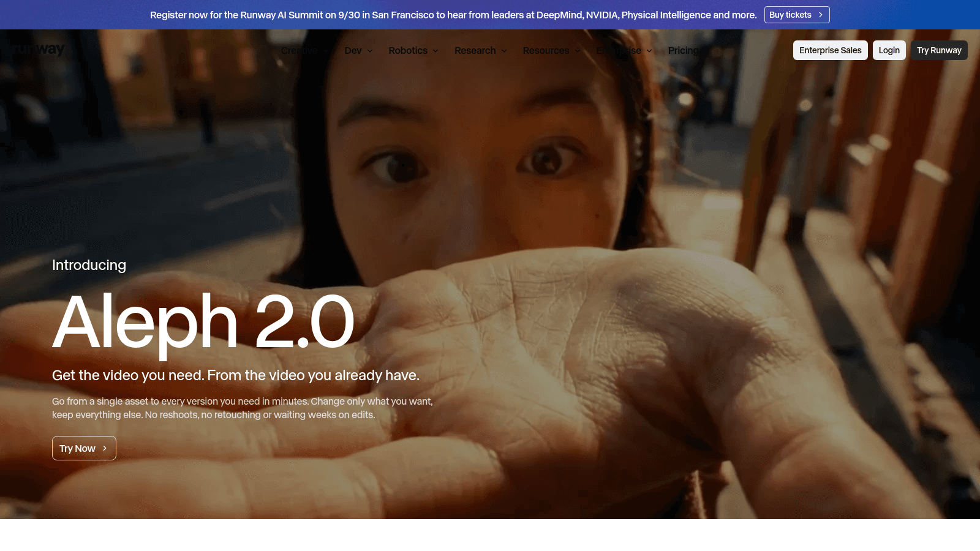Expand the Resources dropdown chevron
This screenshot has height=551, width=980.
(578, 51)
